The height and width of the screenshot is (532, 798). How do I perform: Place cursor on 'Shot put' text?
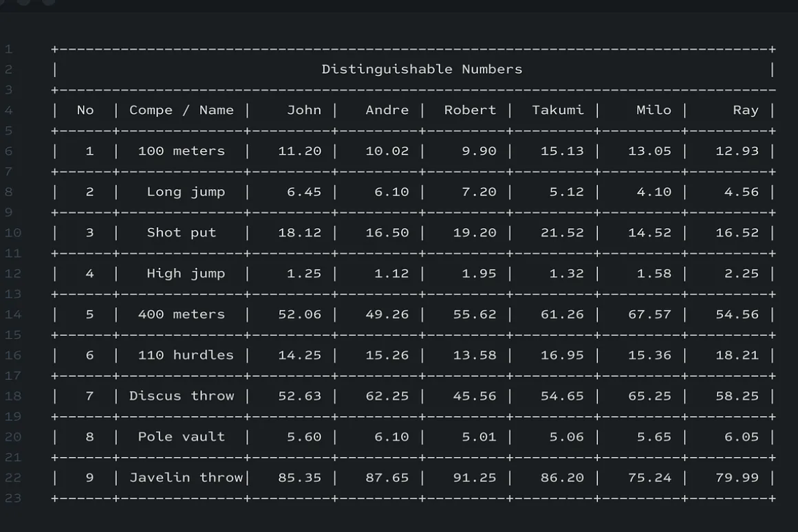182,233
